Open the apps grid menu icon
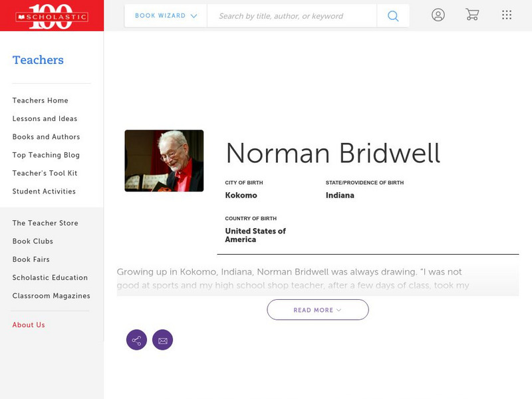Image resolution: width=532 pixels, height=399 pixels. coord(507,15)
